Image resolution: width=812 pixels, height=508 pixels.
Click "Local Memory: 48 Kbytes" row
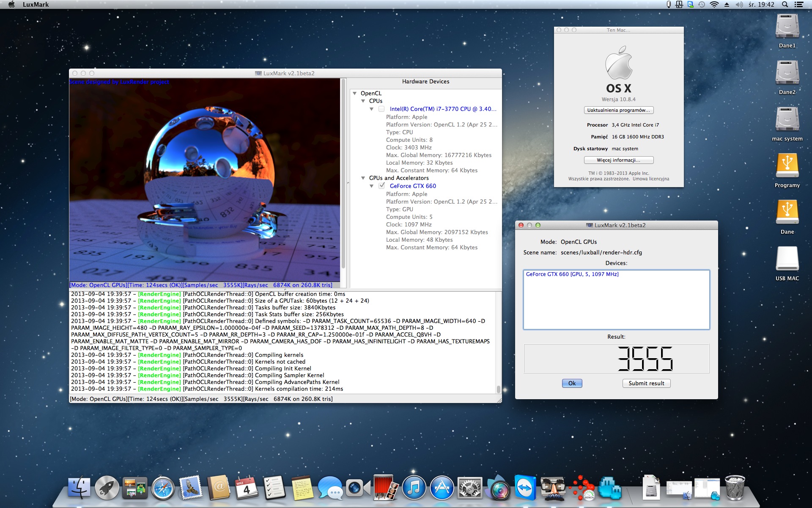419,240
